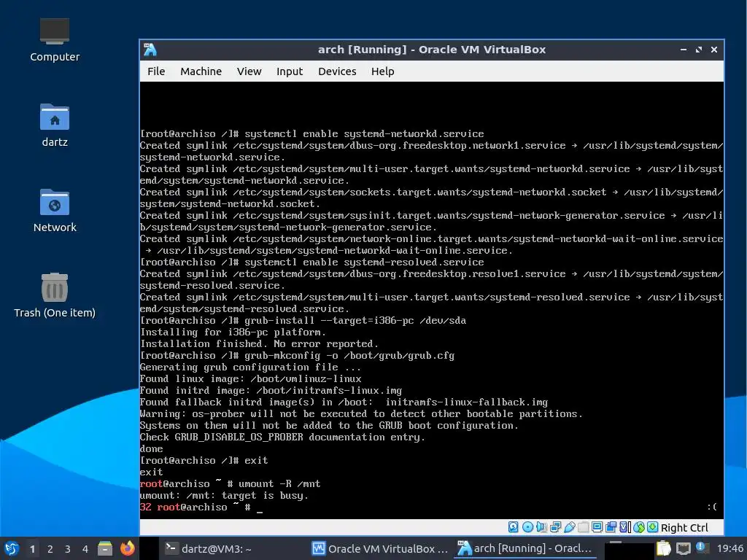Click the 'Generating grub configuration file ...' line
747x560 pixels.
click(x=250, y=367)
